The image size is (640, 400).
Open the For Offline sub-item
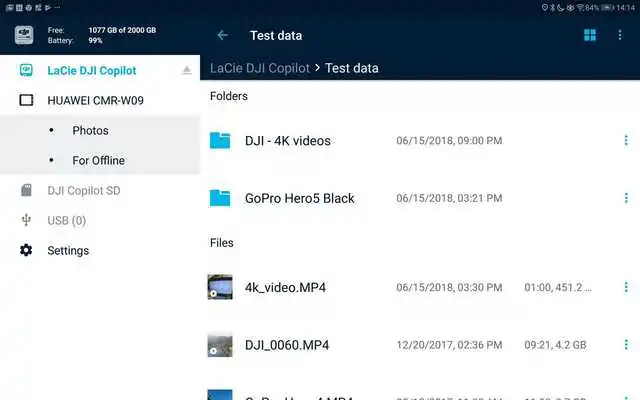pyautogui.click(x=100, y=160)
